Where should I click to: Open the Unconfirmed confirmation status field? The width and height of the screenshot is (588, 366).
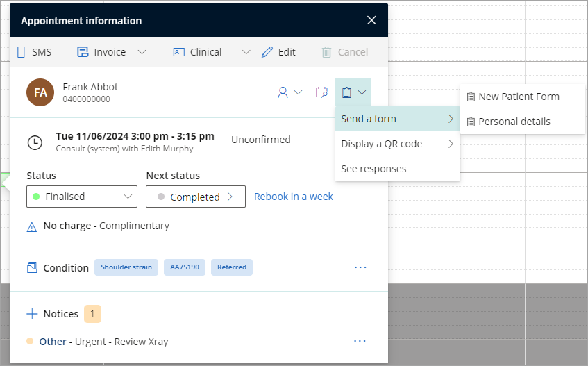(280, 140)
